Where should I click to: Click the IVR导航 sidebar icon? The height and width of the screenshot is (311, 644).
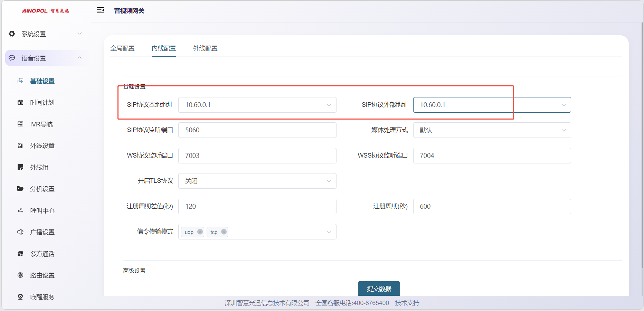(x=20, y=124)
